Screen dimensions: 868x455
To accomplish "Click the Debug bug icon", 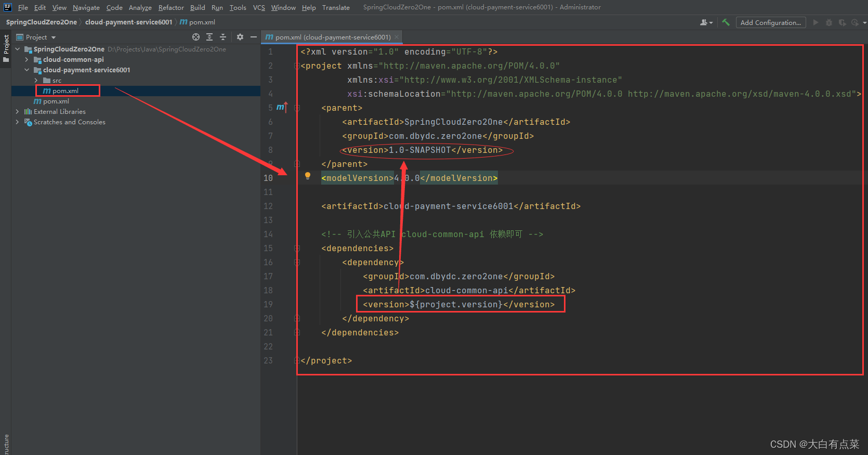I will (x=829, y=22).
